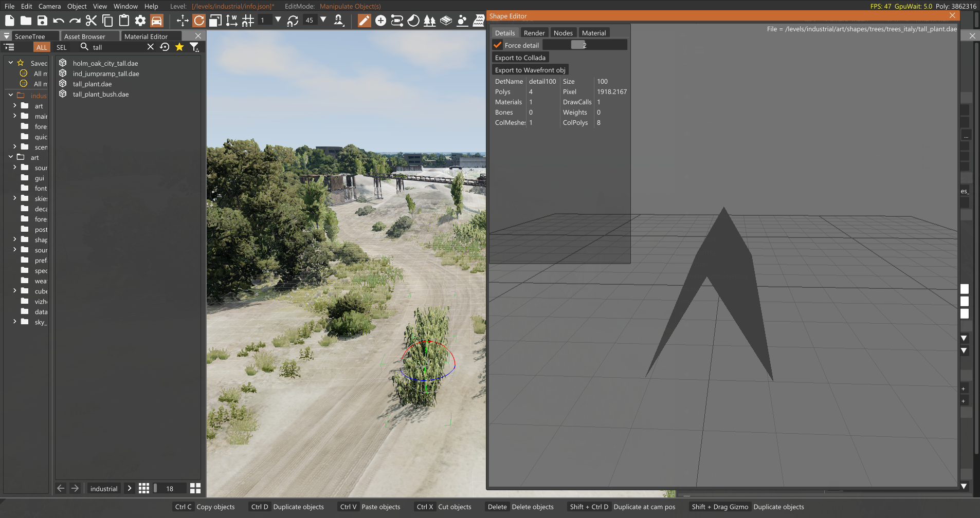Viewport: 980px width, 518px height.
Task: Switch asset browser to large thumbnail view
Action: (195, 488)
